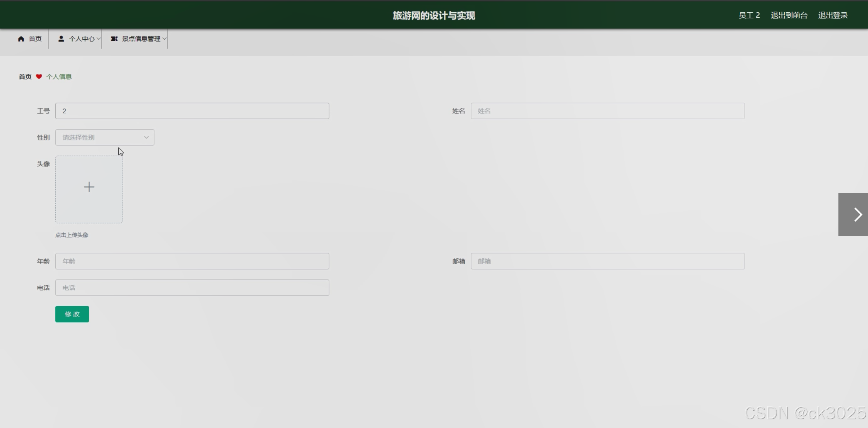Click 退出登录 to log out

[833, 15]
